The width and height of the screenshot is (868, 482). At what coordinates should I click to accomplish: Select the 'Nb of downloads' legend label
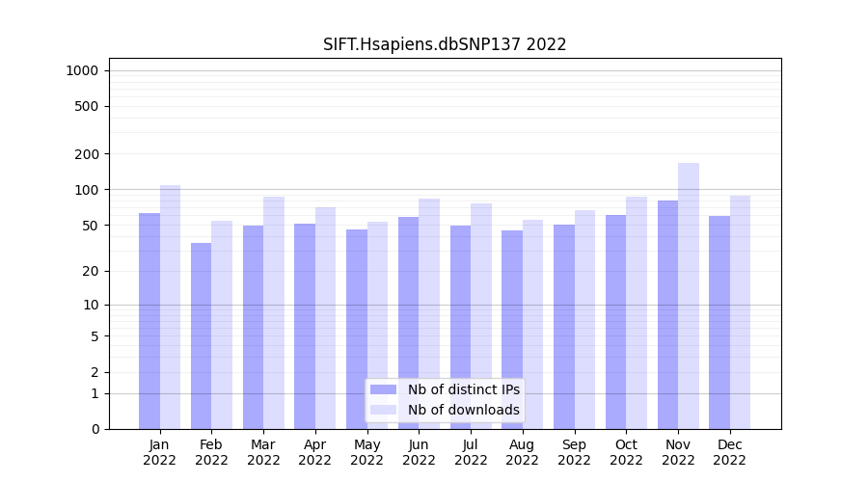[x=463, y=410]
